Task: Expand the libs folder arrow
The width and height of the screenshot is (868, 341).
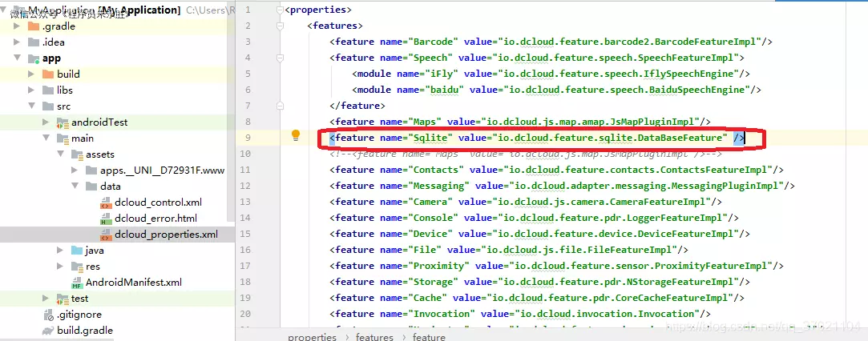Action: pyautogui.click(x=32, y=90)
